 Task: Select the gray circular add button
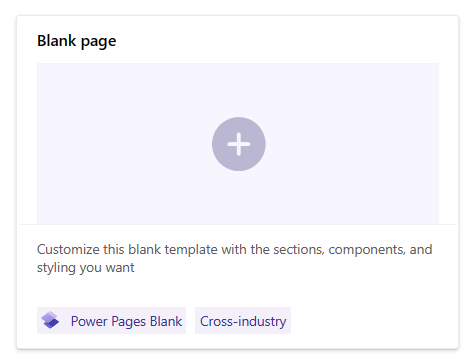coord(239,144)
